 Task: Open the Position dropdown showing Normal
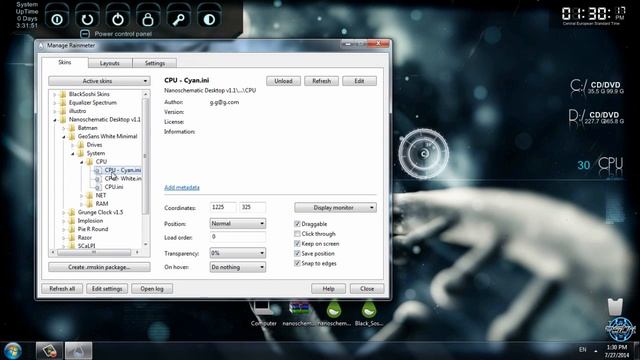point(238,224)
